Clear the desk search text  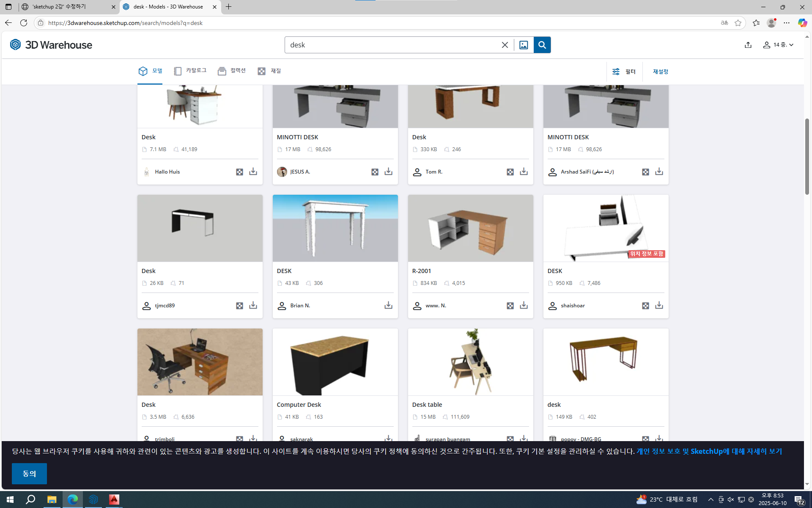(x=505, y=45)
